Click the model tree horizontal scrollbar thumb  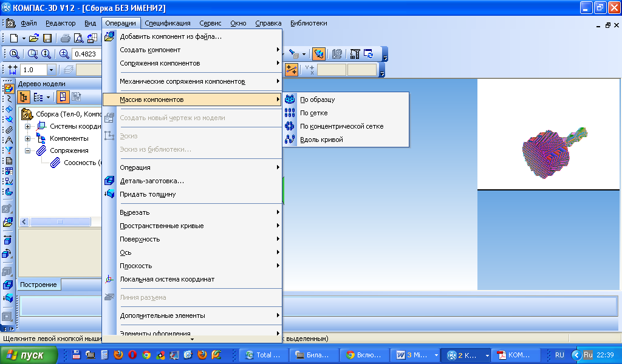point(60,222)
